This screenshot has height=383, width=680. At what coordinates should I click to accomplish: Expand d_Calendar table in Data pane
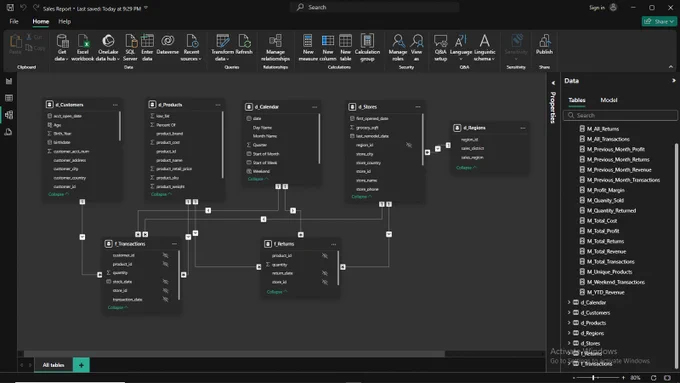pos(569,302)
